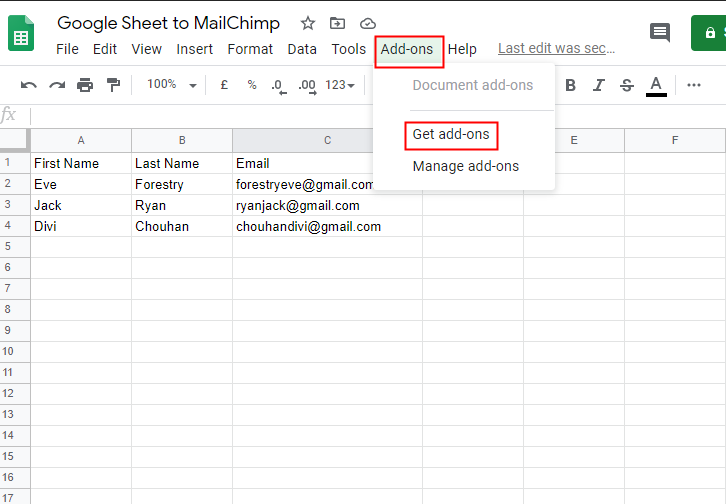This screenshot has height=504, width=726.
Task: Open the Edit menu
Action: (105, 49)
